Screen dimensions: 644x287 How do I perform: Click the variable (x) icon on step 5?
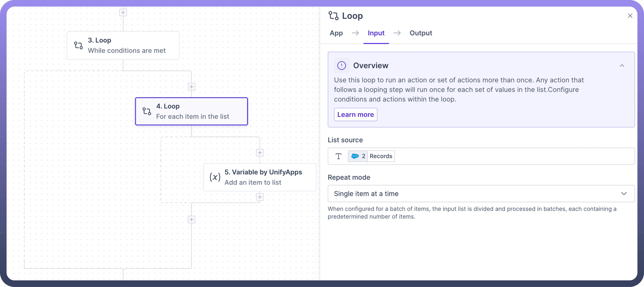[x=215, y=177]
